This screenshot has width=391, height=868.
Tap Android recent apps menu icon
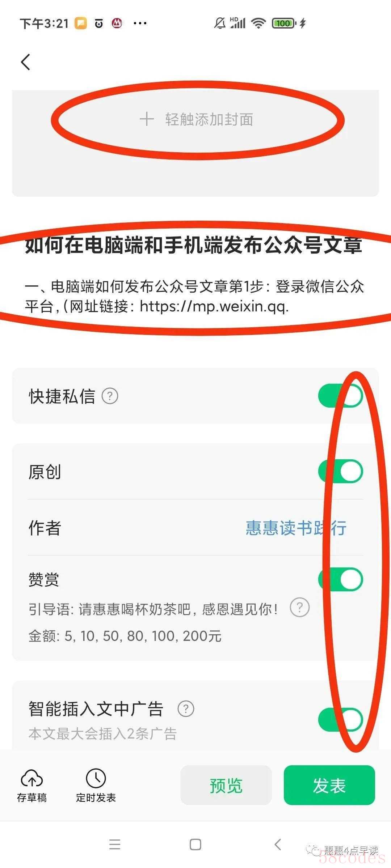pos(115,844)
